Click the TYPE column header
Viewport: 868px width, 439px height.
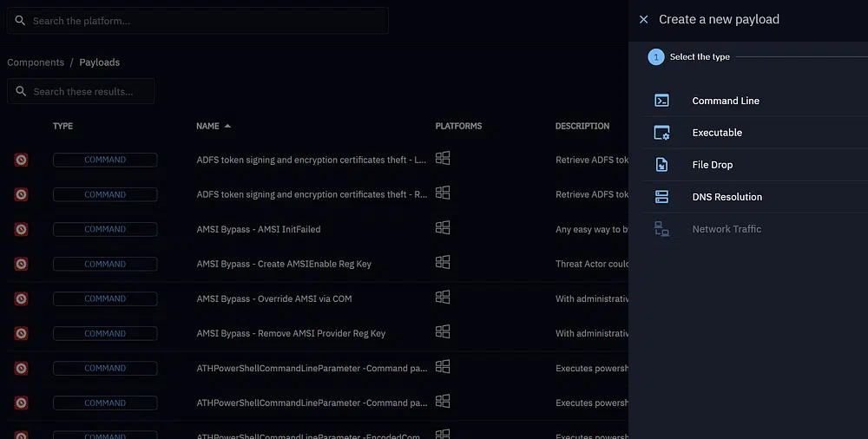point(62,126)
